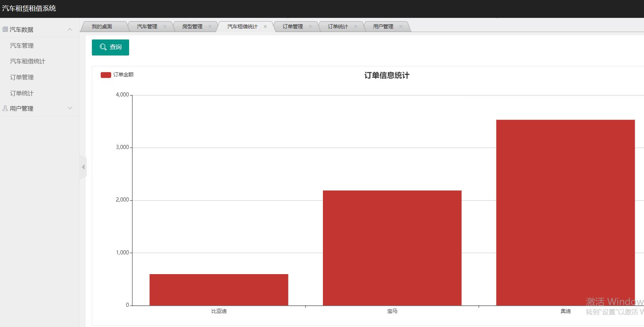Close the 用户管理 tab

(x=401, y=26)
